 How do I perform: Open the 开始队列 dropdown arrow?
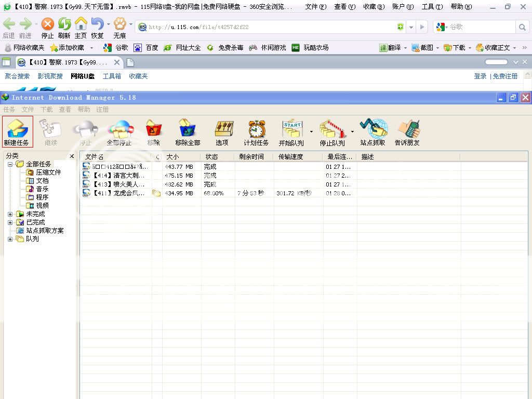point(312,131)
